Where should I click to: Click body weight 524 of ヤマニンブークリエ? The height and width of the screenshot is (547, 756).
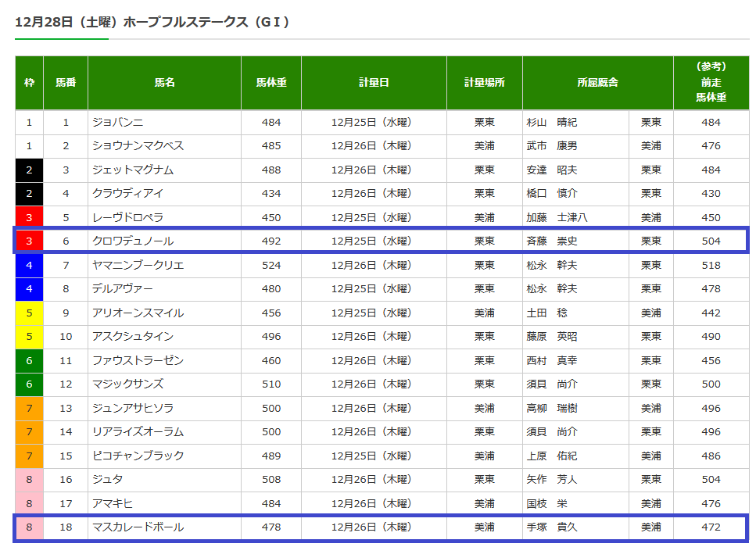[x=271, y=266]
